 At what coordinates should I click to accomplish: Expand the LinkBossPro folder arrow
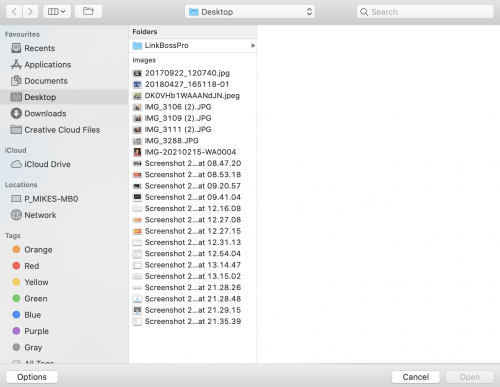[253, 46]
